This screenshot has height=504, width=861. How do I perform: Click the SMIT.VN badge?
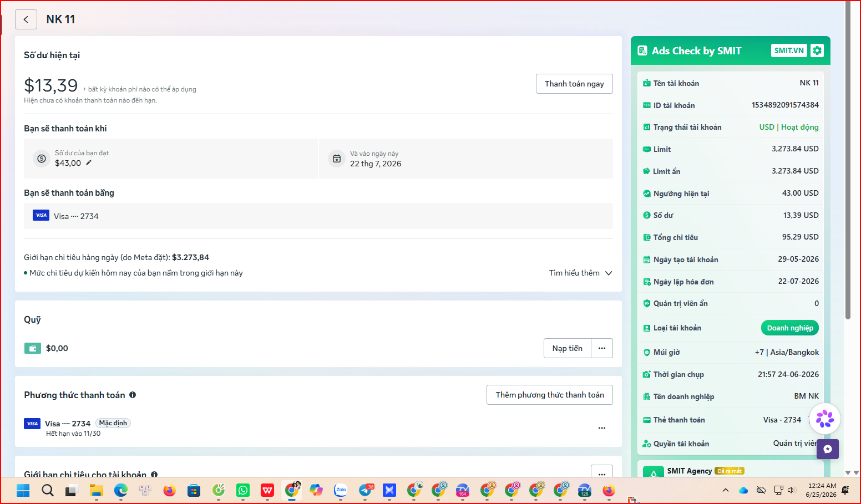tap(789, 50)
